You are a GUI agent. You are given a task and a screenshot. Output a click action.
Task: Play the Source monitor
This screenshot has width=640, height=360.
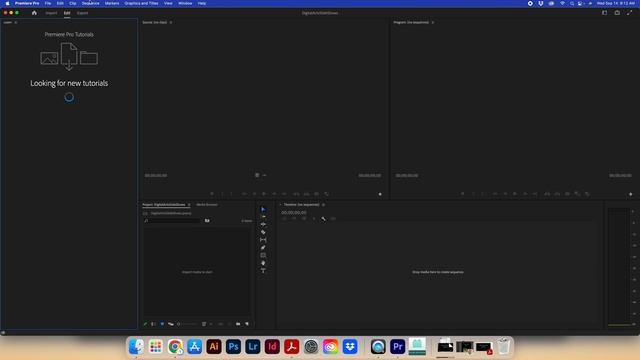point(264,194)
